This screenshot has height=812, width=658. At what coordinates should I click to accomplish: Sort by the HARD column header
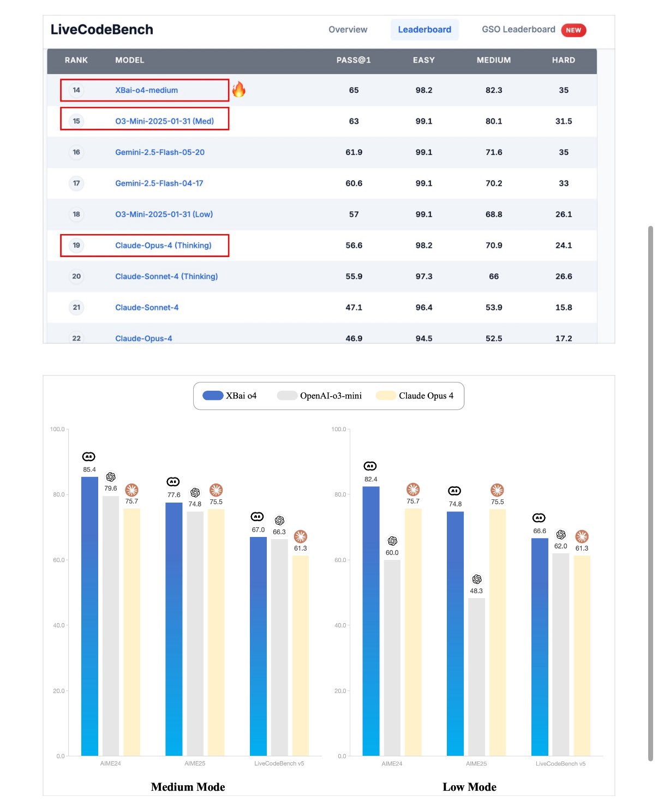[x=564, y=60]
